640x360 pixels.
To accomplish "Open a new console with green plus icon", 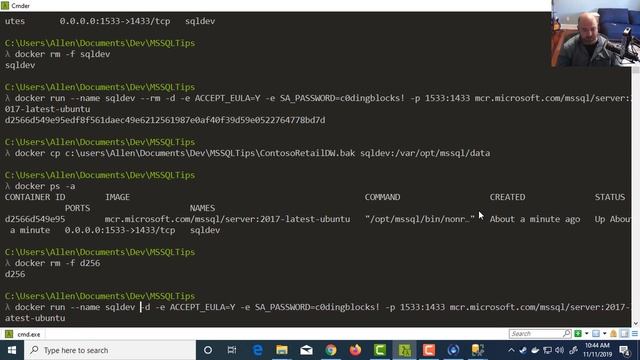I will click(x=578, y=334).
